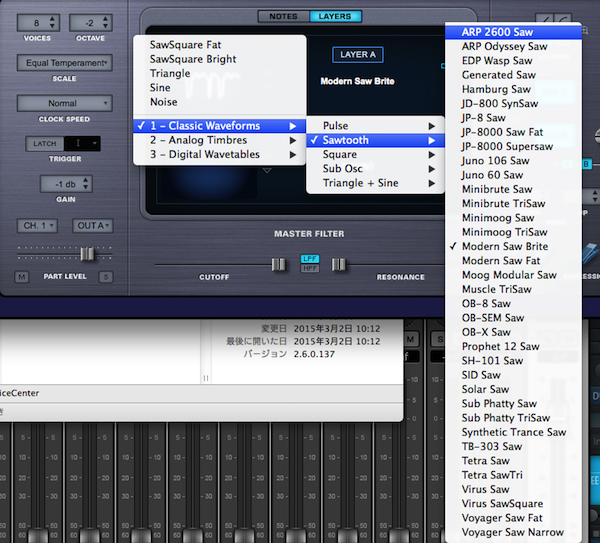
Task: Select the Sine waveform
Action: click(219, 88)
